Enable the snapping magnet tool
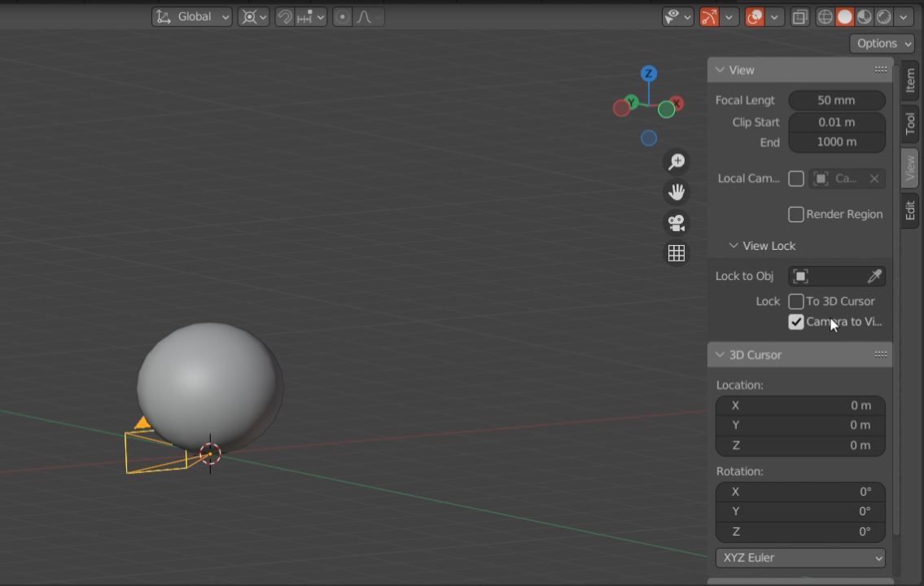Viewport: 924px width, 586px height. coord(285,16)
